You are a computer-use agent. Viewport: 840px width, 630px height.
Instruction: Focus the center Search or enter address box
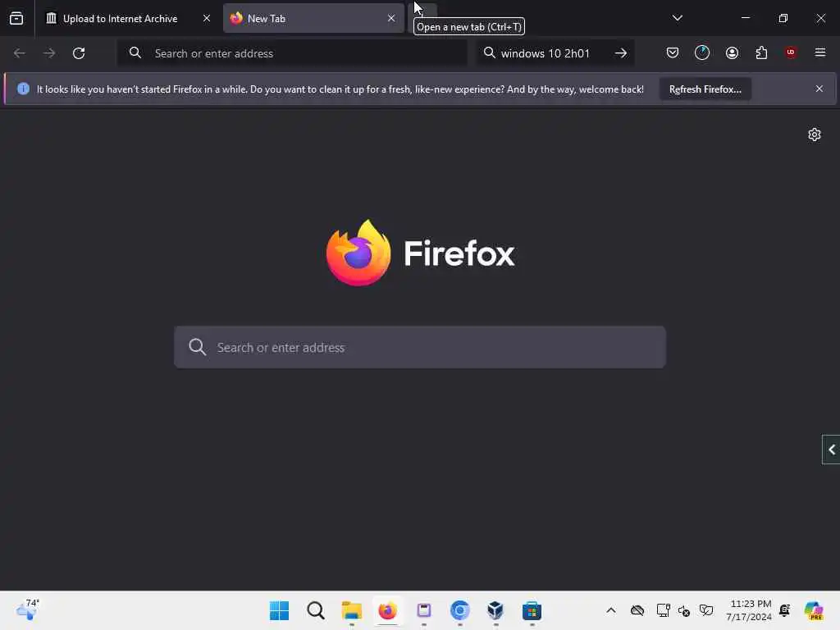click(x=420, y=347)
